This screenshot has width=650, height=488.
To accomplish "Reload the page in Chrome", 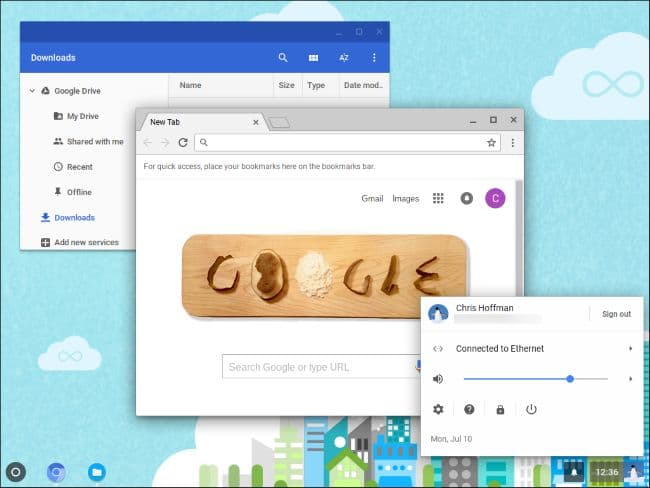I will click(x=182, y=143).
